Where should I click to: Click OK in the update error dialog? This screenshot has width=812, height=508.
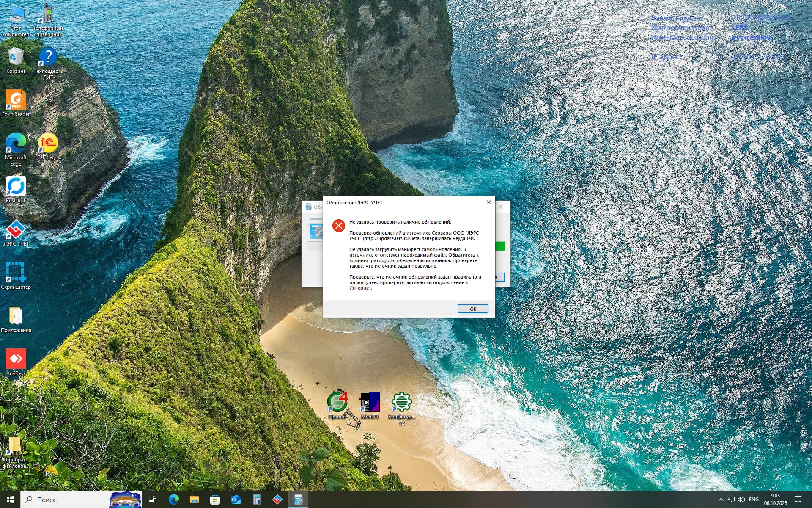(472, 309)
